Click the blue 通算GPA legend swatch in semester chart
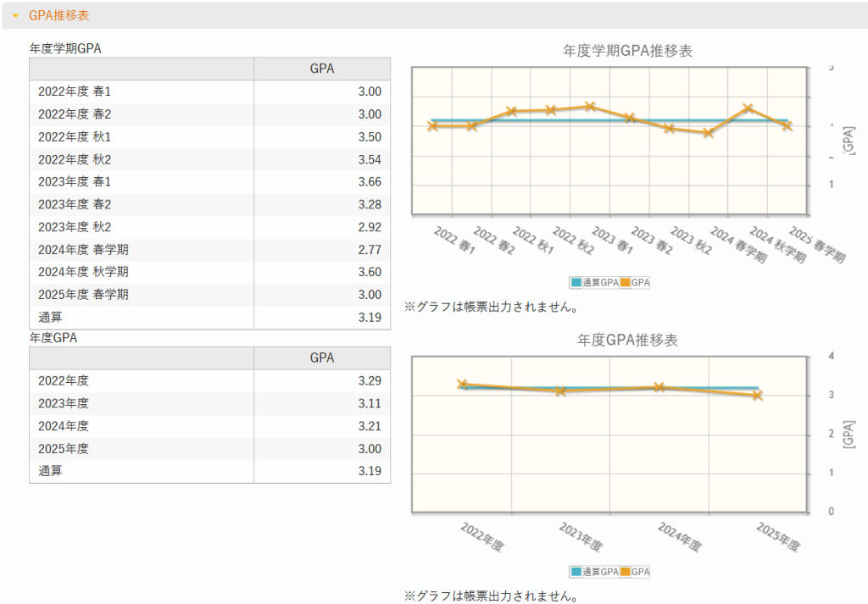This screenshot has height=604, width=868. click(576, 282)
